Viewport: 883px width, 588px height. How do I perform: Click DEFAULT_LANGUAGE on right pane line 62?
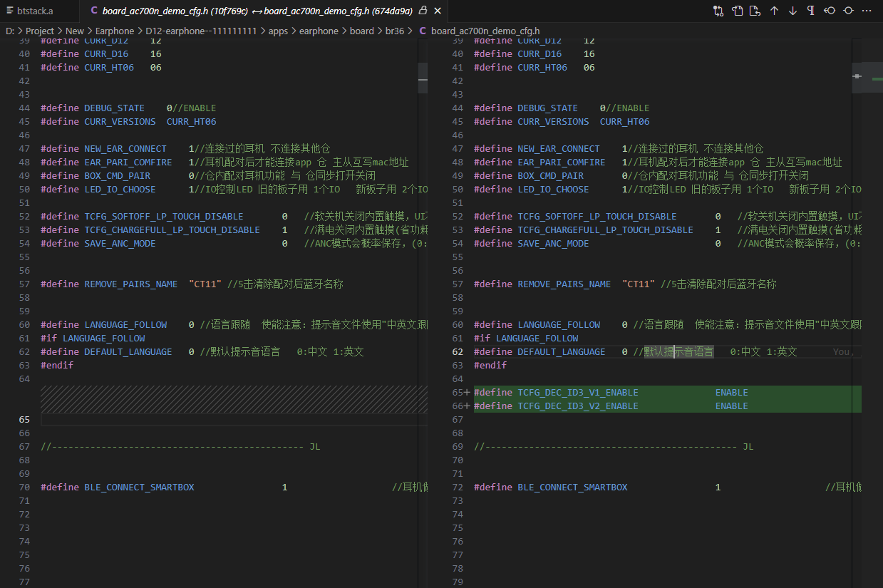point(562,352)
